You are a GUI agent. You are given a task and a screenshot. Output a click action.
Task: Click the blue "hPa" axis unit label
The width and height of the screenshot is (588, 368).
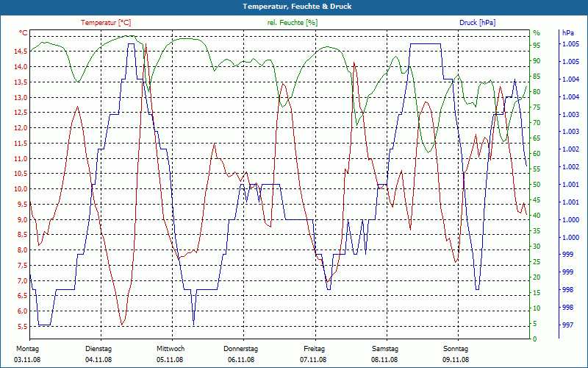click(568, 33)
